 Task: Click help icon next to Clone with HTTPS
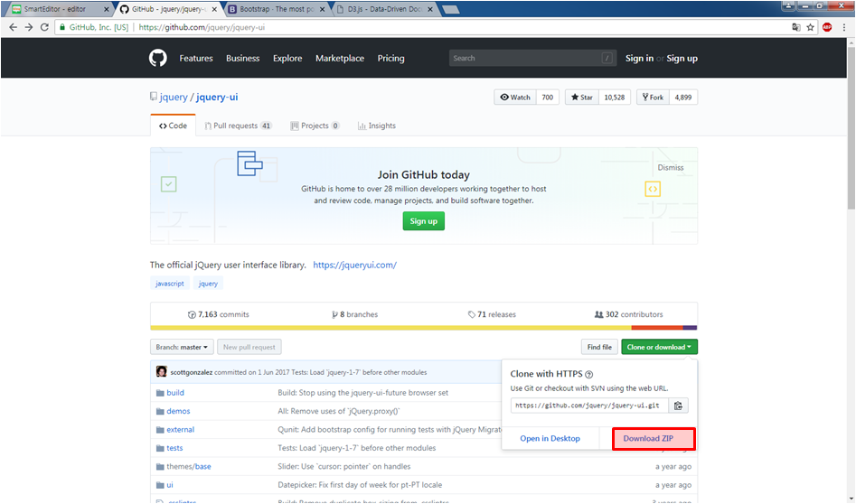click(589, 374)
